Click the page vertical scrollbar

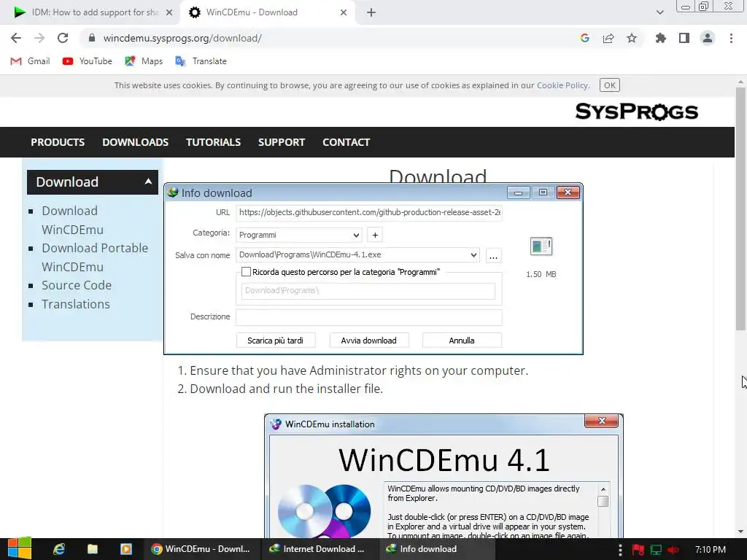[x=740, y=208]
